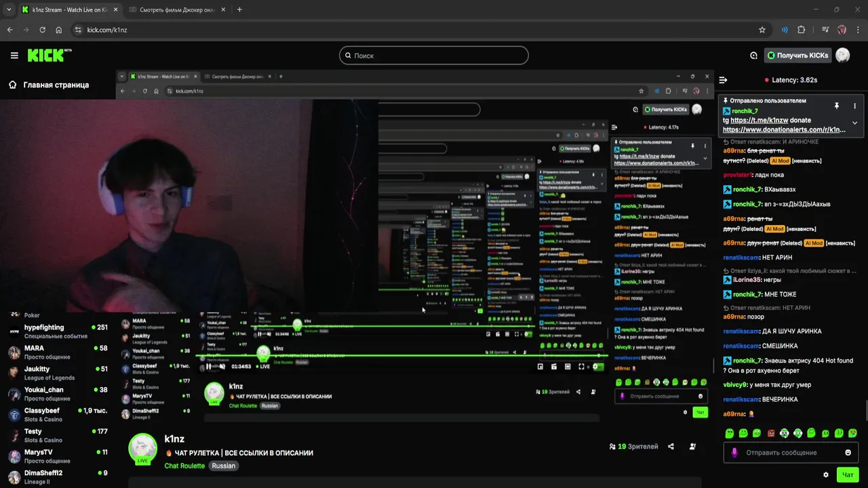Click the purple microphone icon in chat input
The width and height of the screenshot is (868, 488).
pyautogui.click(x=734, y=453)
